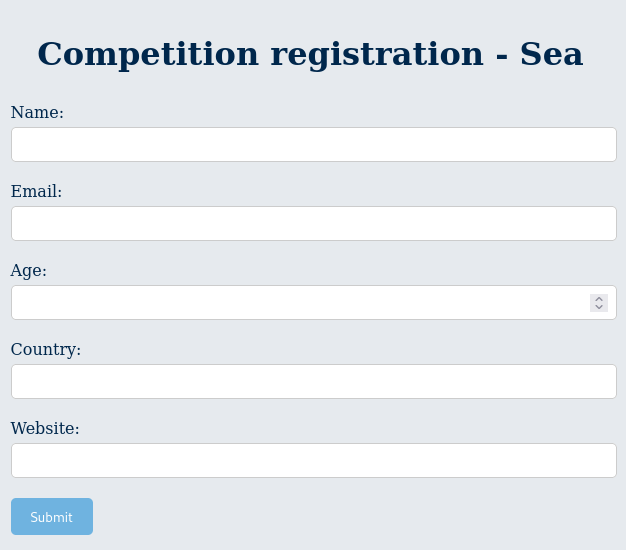Click the "Name:" label
626x550 pixels.
(37, 113)
